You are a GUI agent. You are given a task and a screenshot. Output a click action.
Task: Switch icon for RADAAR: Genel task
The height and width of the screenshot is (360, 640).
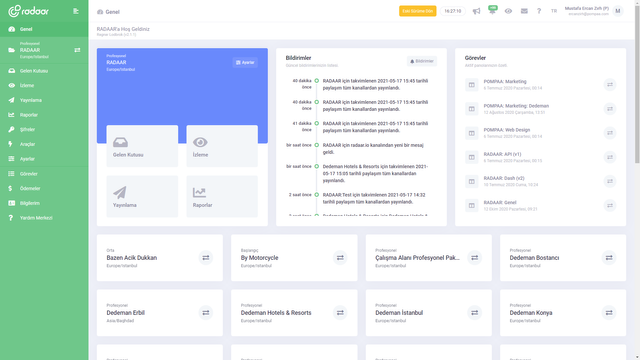point(610,205)
